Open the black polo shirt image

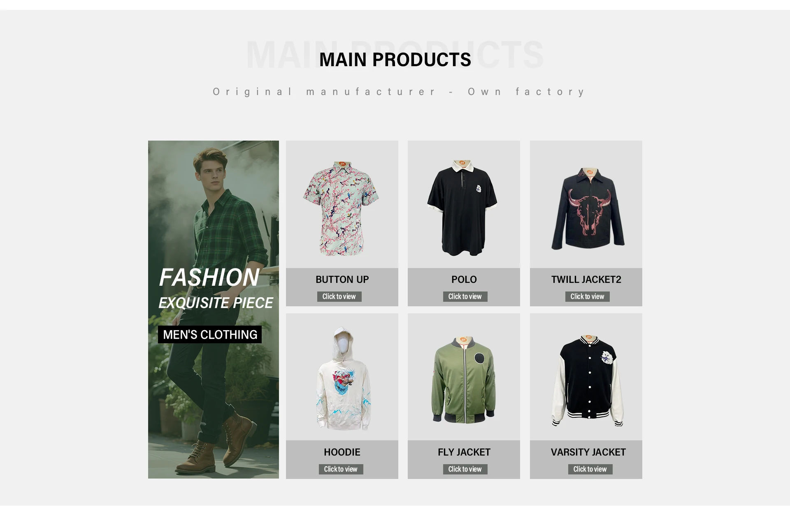point(464,204)
